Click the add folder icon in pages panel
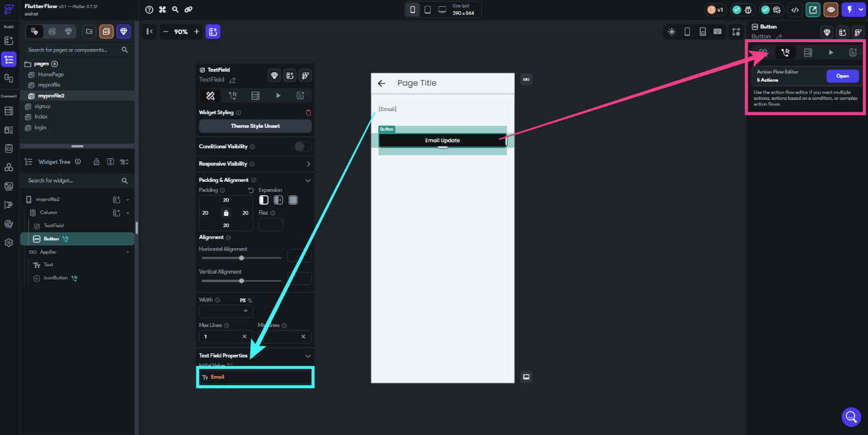 click(89, 31)
